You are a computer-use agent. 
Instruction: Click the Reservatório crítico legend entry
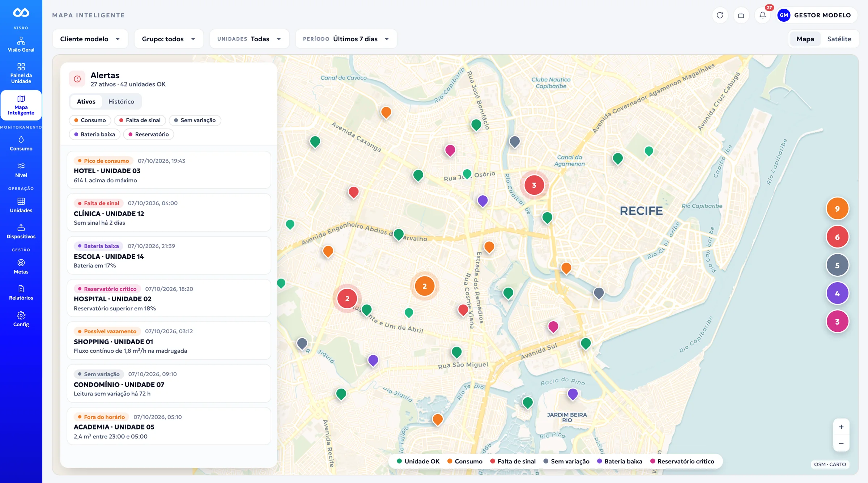[682, 461]
